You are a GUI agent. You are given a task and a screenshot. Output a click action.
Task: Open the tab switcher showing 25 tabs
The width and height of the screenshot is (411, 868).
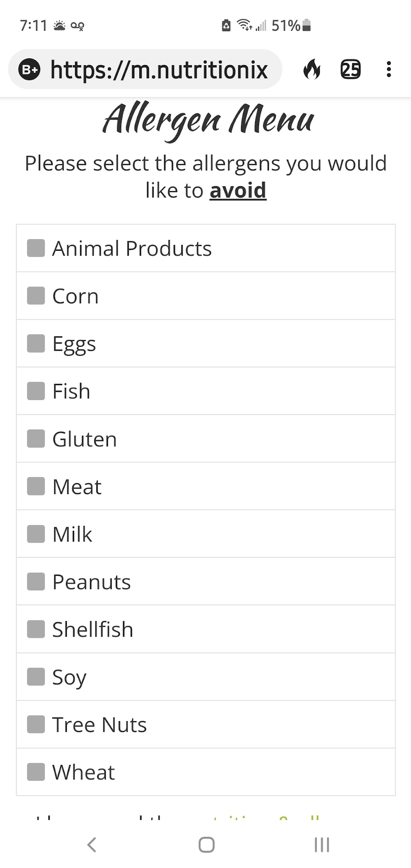[350, 70]
